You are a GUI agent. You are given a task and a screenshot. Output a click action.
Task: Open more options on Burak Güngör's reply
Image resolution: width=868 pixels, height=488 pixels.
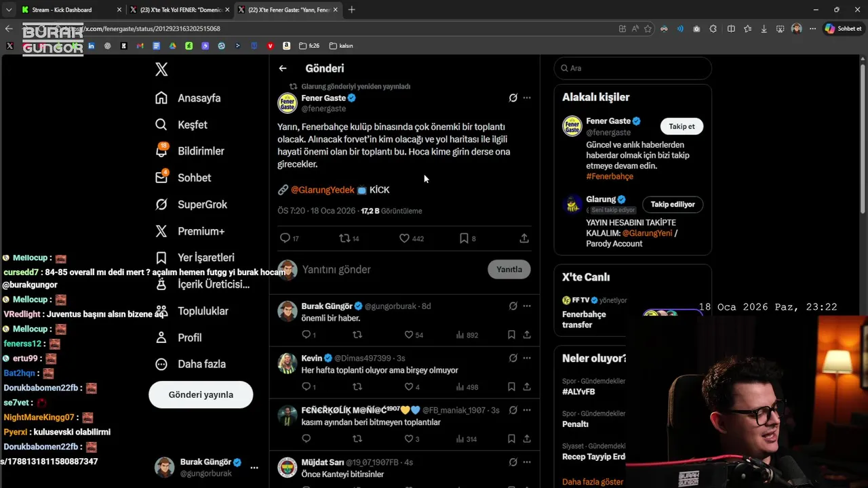[x=527, y=306]
